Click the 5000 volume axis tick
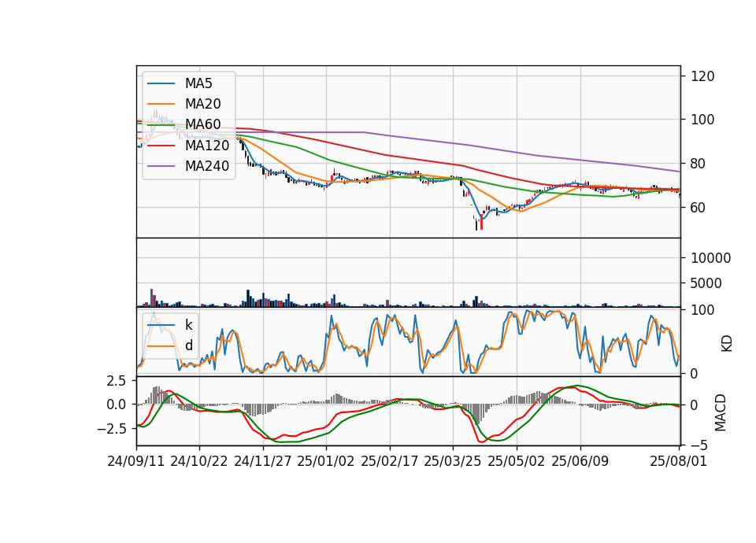This screenshot has height=543, width=756. [706, 283]
